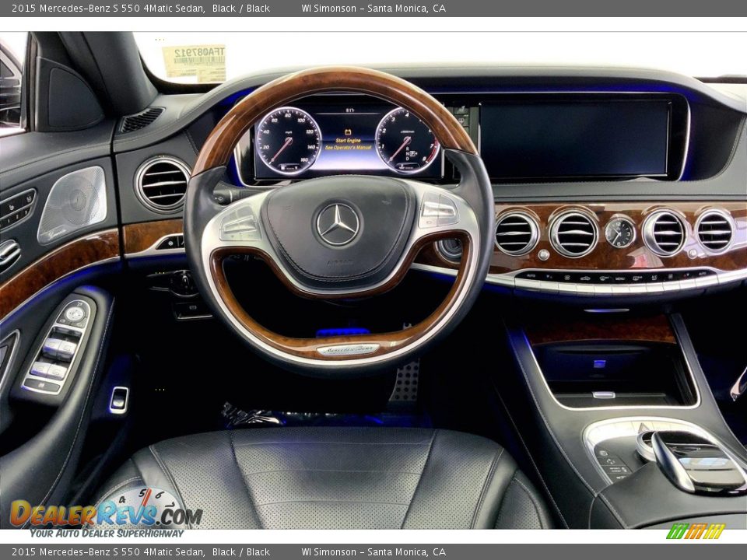Screen dimensions: 747x560
Task: Click the tachometer gauge
Action: 405,141
